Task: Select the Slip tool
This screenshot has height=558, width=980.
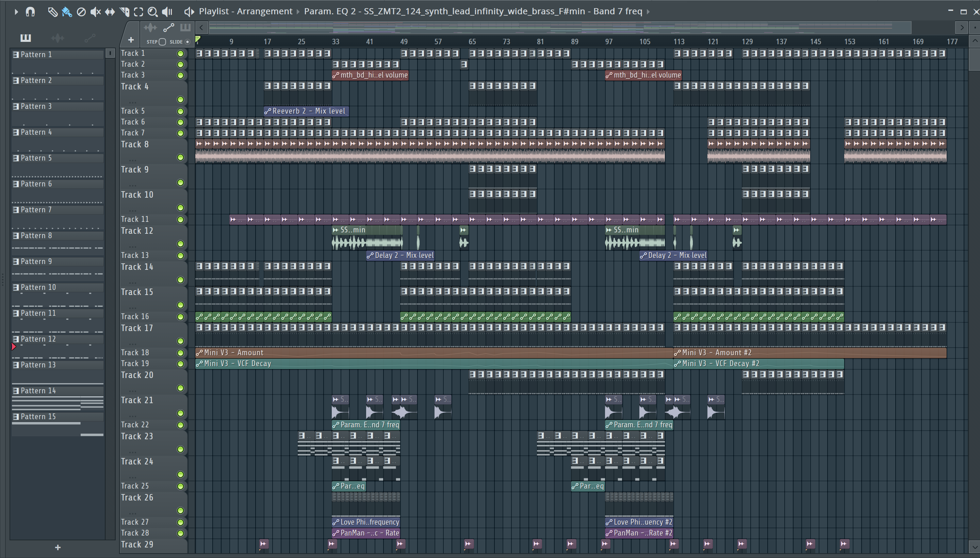Action: [x=110, y=12]
